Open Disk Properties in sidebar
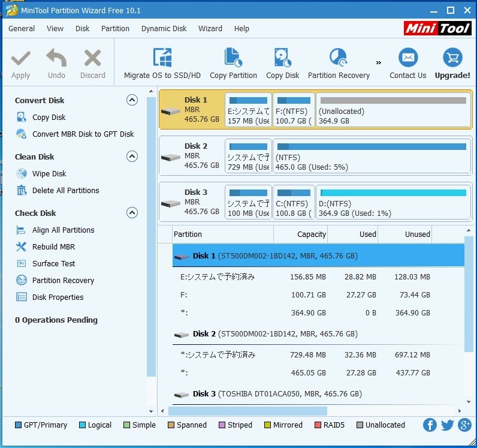The height and width of the screenshot is (448, 477). pos(58,297)
